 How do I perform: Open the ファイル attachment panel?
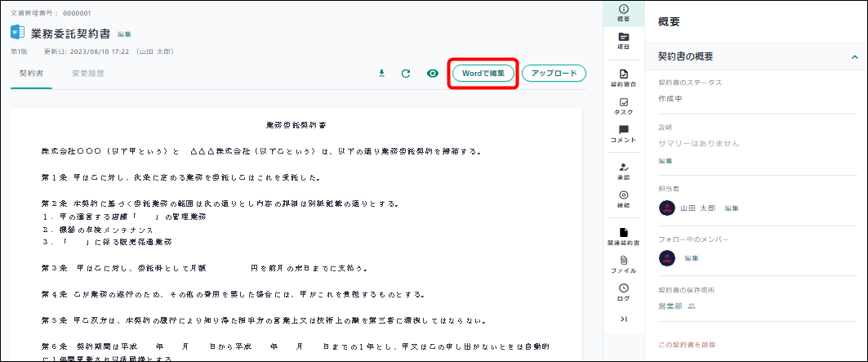coord(624,264)
